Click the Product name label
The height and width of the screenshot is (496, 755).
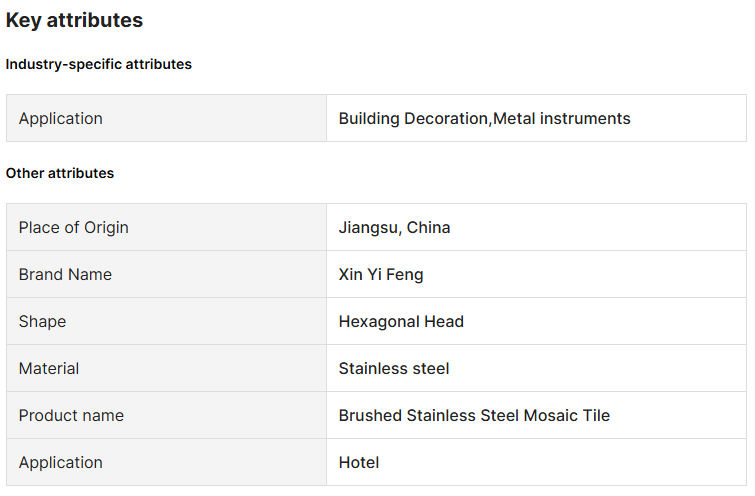coord(71,415)
